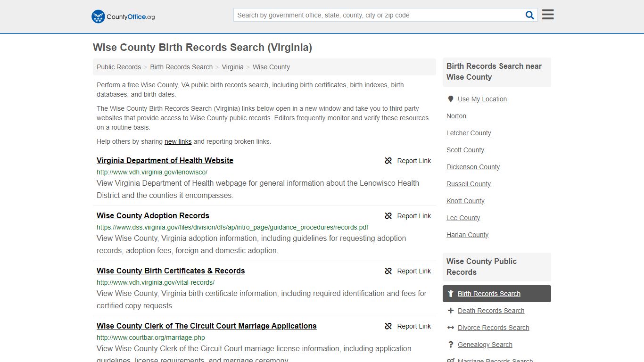Report the Wise County Adoption Records link
Screen dimensions: 644x362
pyautogui.click(x=408, y=216)
